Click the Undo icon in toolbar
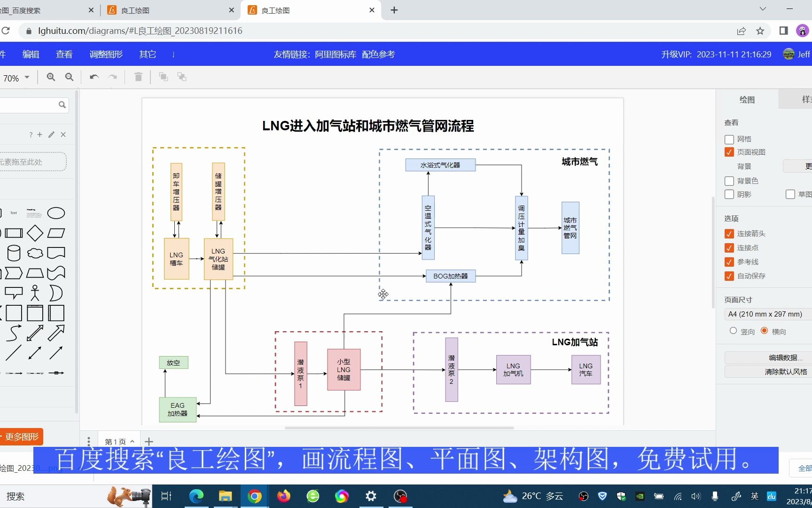This screenshot has width=812, height=508. pos(94,77)
